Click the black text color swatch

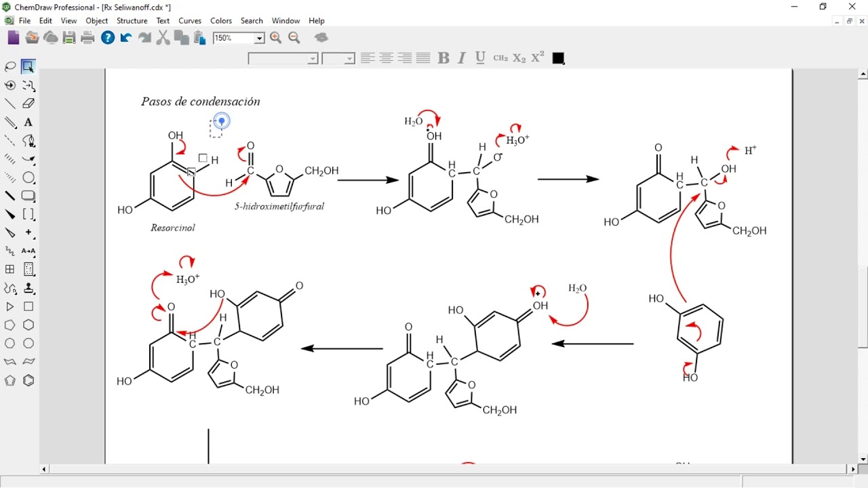point(558,58)
